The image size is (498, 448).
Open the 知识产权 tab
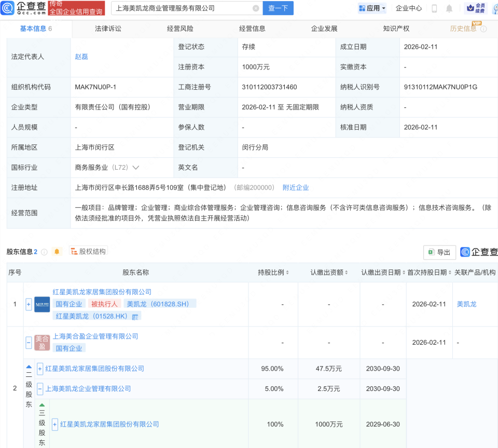pyautogui.click(x=395, y=29)
